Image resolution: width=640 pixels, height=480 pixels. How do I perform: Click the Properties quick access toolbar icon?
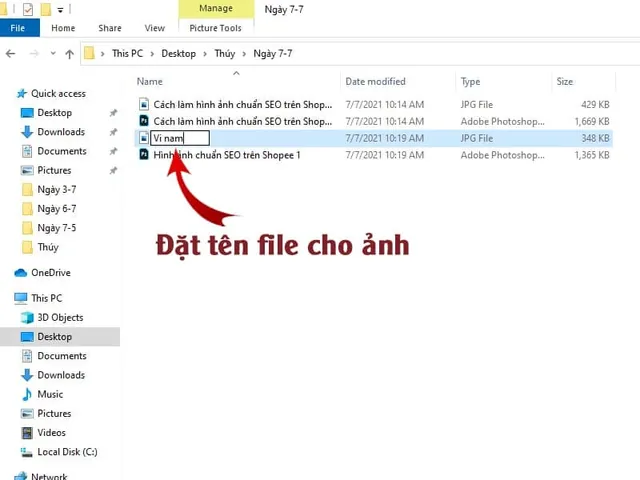(x=28, y=9)
